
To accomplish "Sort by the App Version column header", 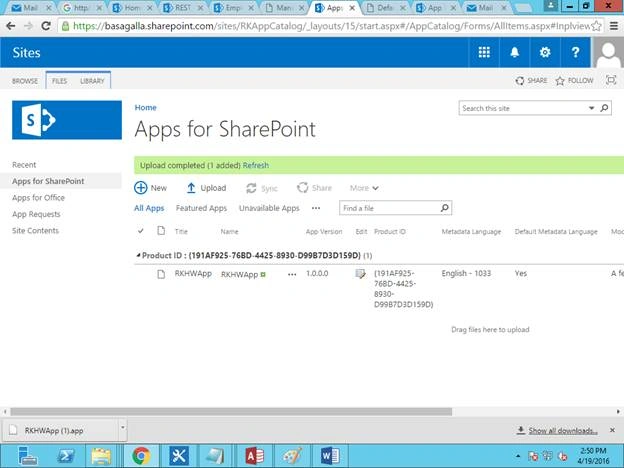I will click(x=324, y=231).
